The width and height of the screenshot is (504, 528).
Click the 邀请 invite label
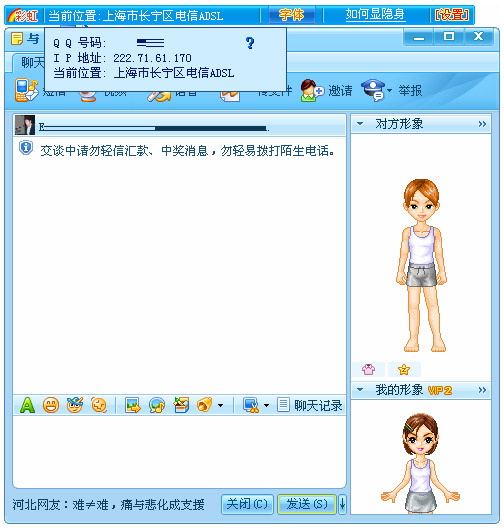coord(340,91)
